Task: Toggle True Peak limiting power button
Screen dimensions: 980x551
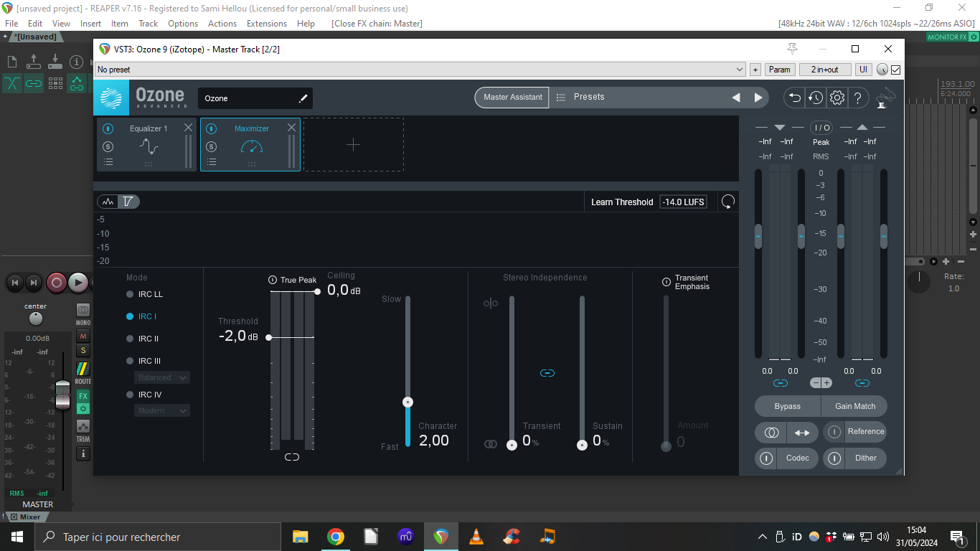Action: pos(273,280)
